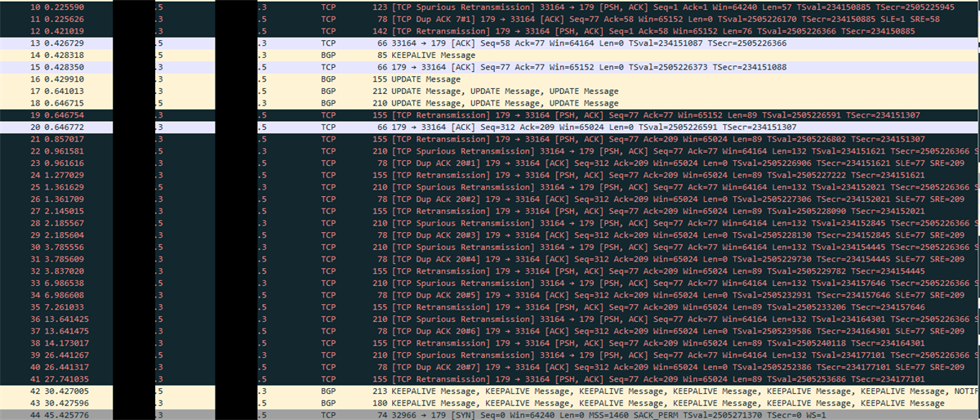Select packet 22 spurious retransmission at 0.961581
The image size is (980, 420).
[490, 153]
